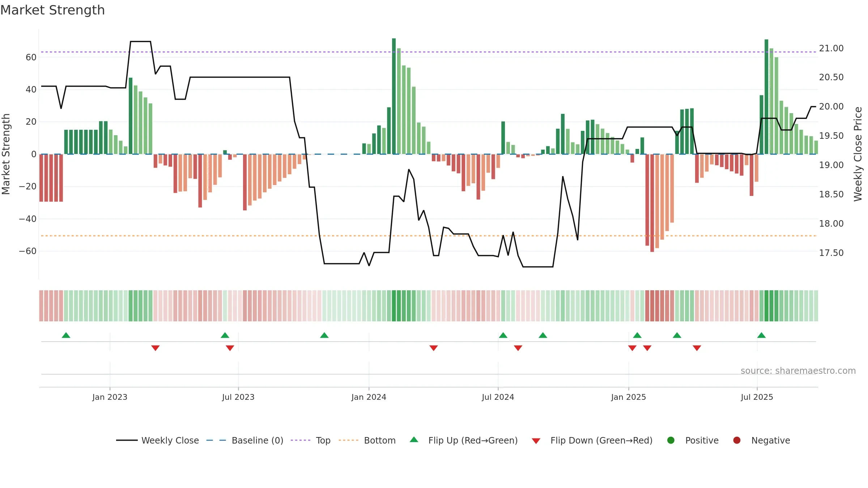This screenshot has width=868, height=488.
Task: Toggle the Baseline (0) legend entry
Action: click(x=244, y=440)
